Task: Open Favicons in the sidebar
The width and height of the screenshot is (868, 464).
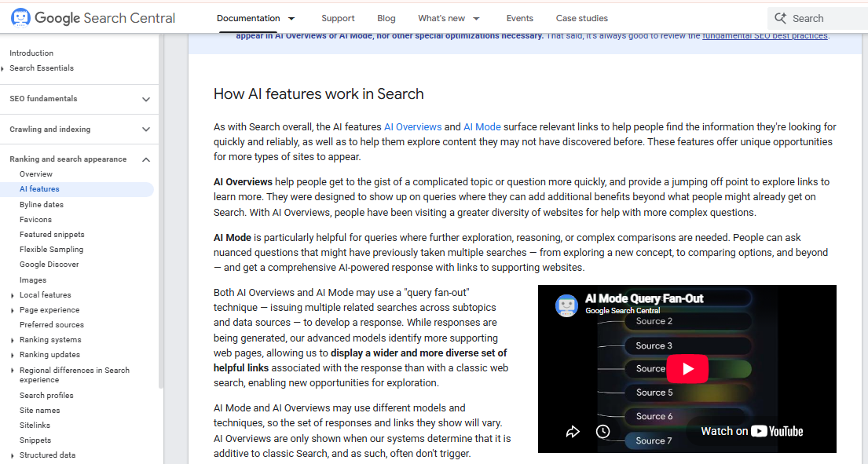Action: click(x=35, y=220)
